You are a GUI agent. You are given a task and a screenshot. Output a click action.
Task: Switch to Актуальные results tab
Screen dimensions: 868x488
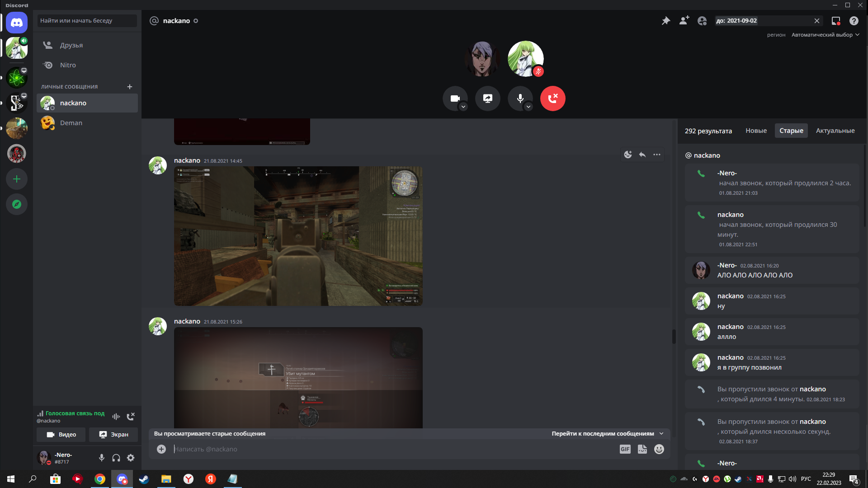coord(835,131)
